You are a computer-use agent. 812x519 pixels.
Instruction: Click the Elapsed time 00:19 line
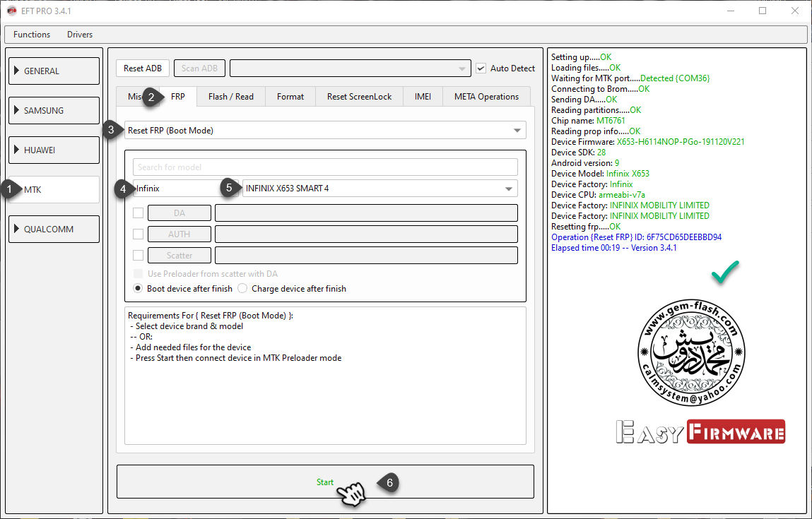click(613, 248)
